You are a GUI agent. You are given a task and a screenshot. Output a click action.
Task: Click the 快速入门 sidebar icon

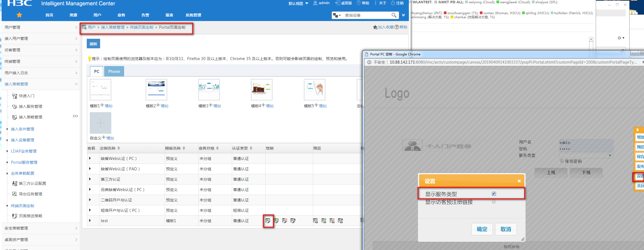point(15,96)
